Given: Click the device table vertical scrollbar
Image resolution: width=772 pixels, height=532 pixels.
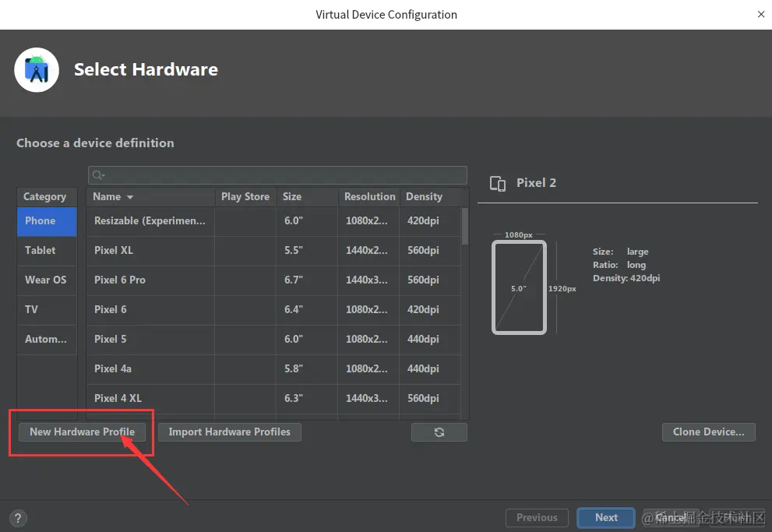Looking at the screenshot, I should tap(465, 227).
